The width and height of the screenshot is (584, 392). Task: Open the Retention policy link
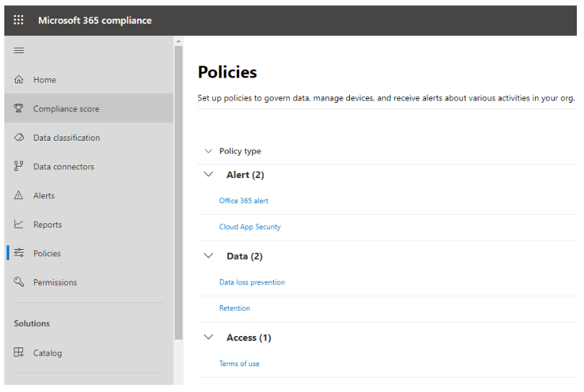coord(235,308)
